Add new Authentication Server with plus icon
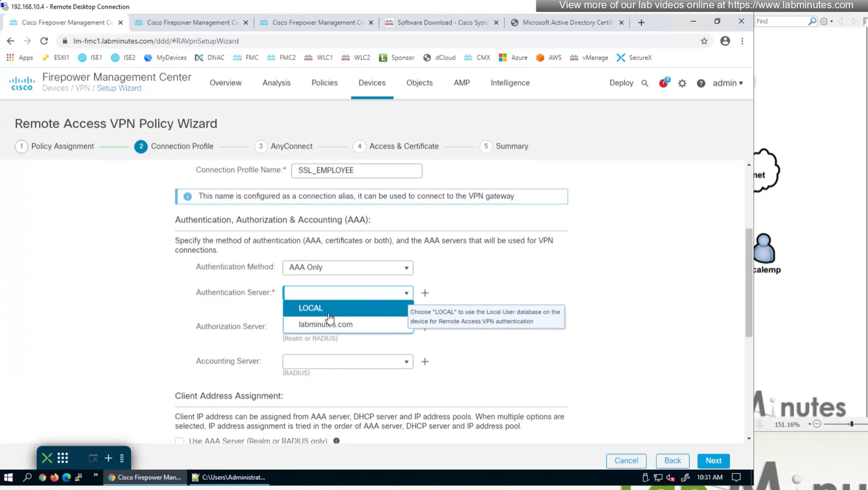 425,293
